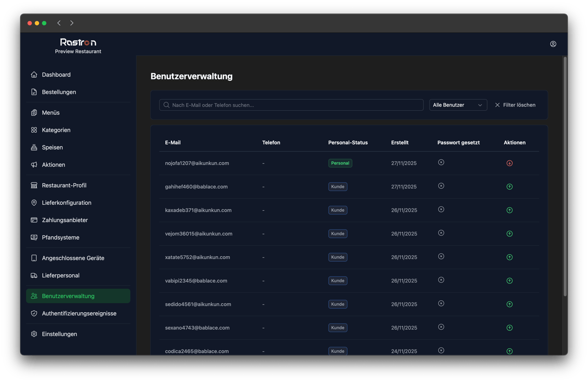588x382 pixels.
Task: Open the Bestellungen menu item
Action: coord(59,92)
